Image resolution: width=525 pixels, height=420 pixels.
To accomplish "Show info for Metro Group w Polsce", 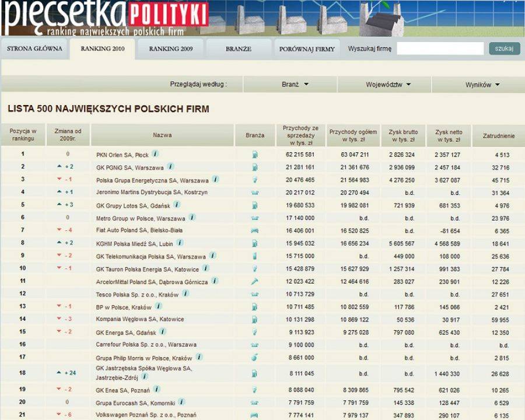I will coord(192,218).
